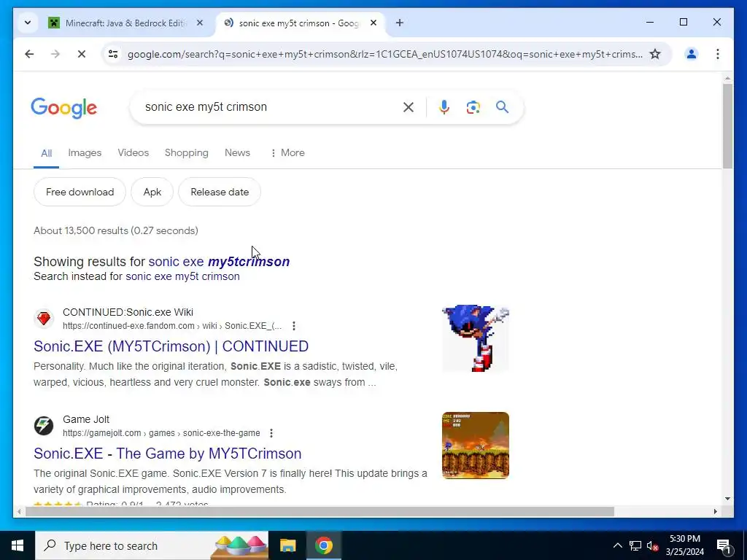
Task: Click the address bar URL
Action: pos(385,54)
